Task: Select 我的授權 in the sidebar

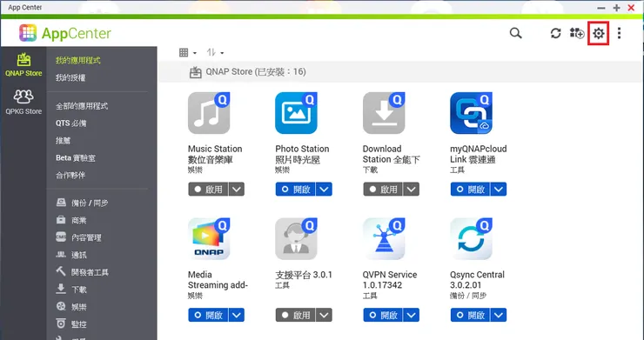Action: pos(70,77)
